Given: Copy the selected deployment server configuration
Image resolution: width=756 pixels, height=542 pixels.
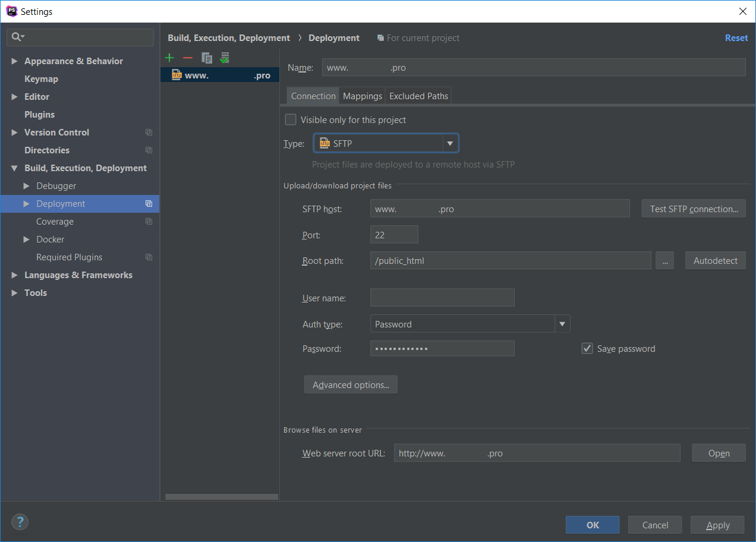Looking at the screenshot, I should click(x=206, y=58).
